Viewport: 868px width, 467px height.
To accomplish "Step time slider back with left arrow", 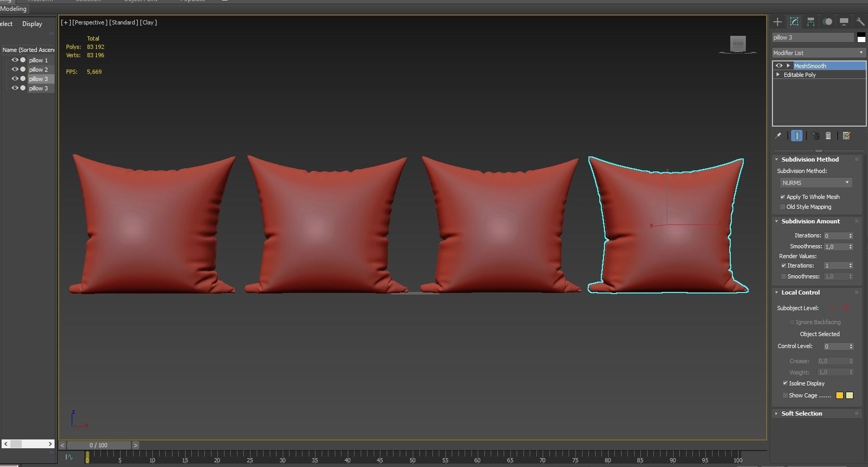I will [62, 445].
